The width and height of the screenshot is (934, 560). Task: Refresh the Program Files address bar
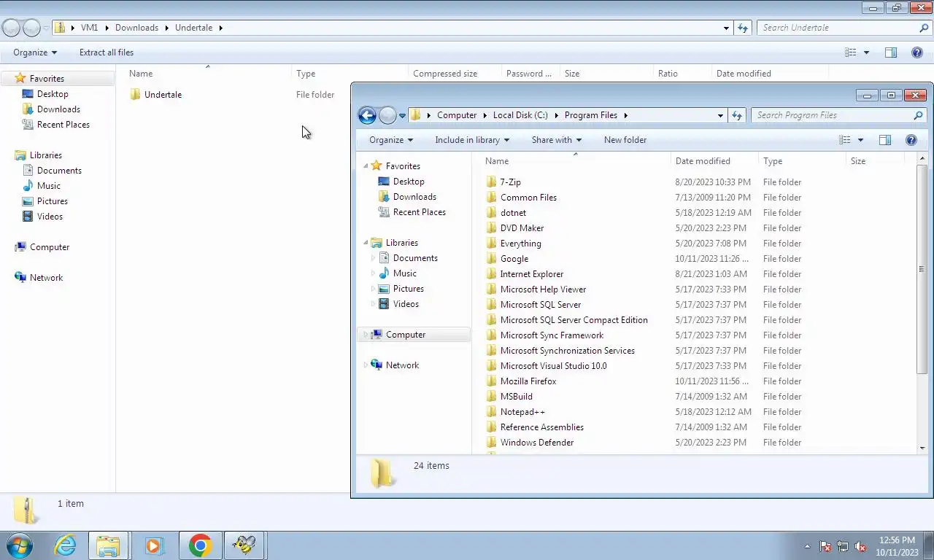[737, 115]
